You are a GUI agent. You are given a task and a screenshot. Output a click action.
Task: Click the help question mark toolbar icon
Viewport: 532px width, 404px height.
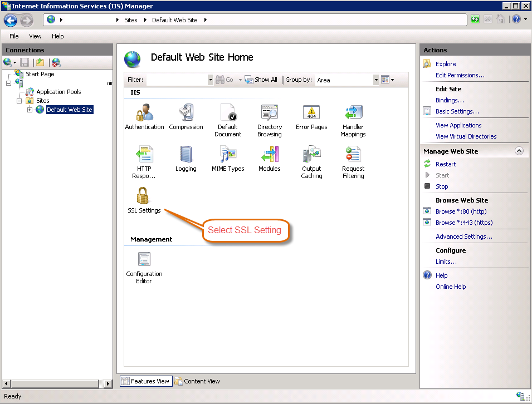pos(516,19)
